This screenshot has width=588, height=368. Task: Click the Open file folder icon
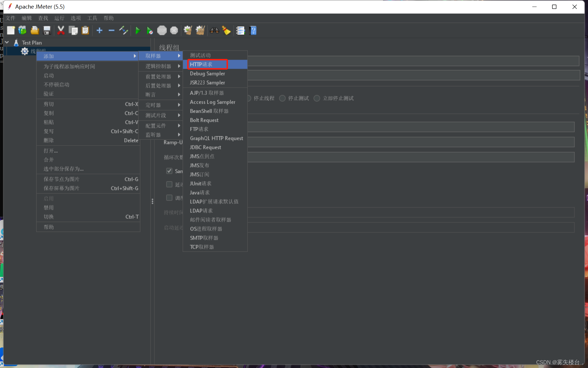[x=35, y=30]
